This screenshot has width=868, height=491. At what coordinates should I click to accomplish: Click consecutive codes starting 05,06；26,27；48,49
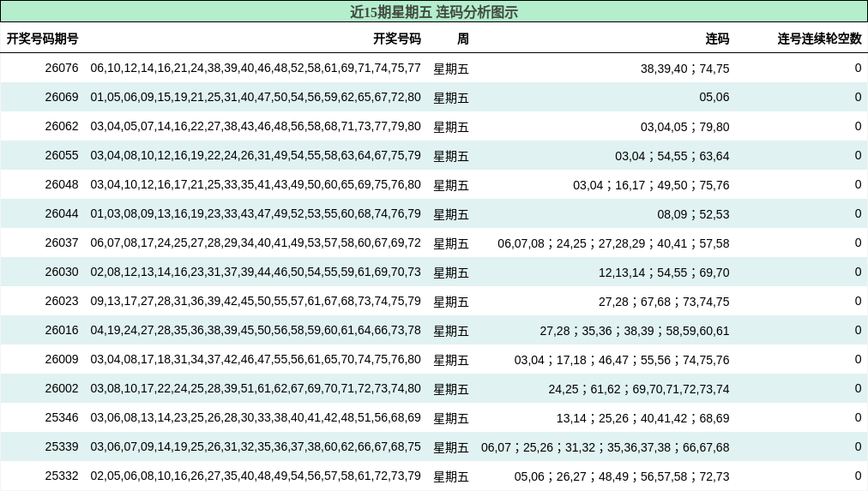point(622,476)
